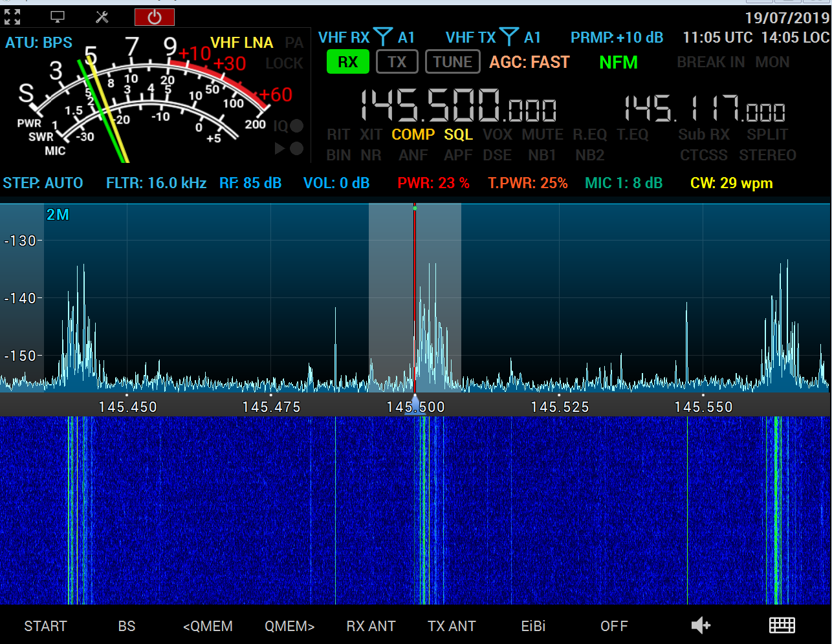
Task: Click the red power button
Action: click(x=155, y=17)
